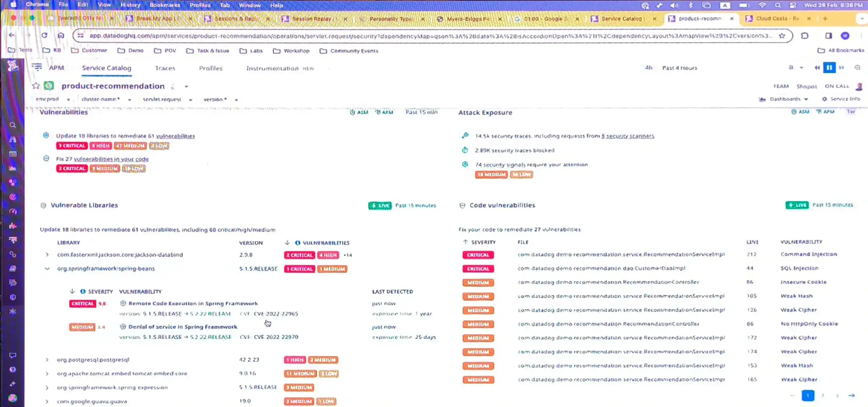Click the 3 CRITICAL library badge
This screenshot has height=407, width=868.
click(x=72, y=146)
